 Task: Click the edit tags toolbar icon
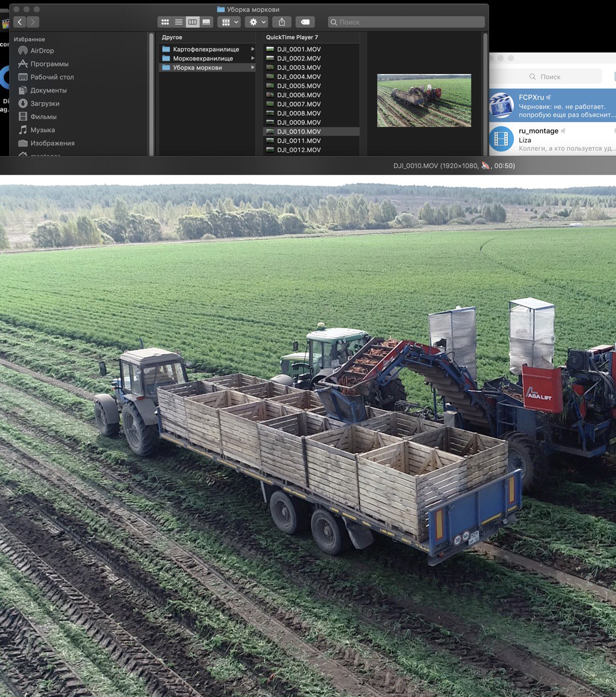[x=305, y=22]
